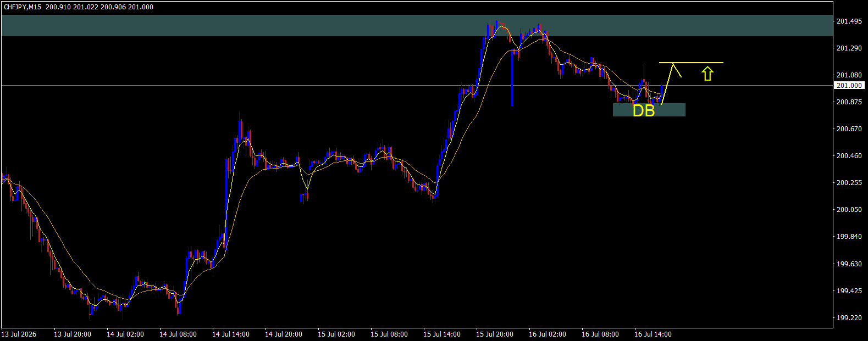Click the 14 Jul 14:00 time label
Screen dimensions: 868x341
231,334
